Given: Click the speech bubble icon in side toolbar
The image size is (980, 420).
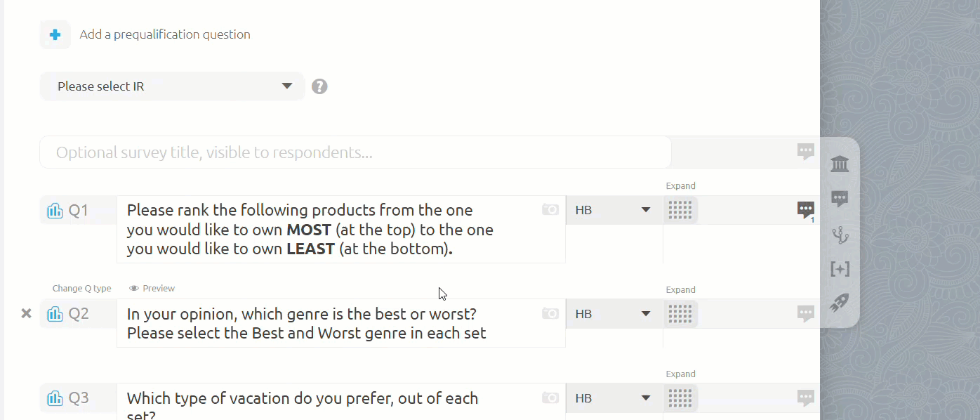Looking at the screenshot, I should point(840,199).
